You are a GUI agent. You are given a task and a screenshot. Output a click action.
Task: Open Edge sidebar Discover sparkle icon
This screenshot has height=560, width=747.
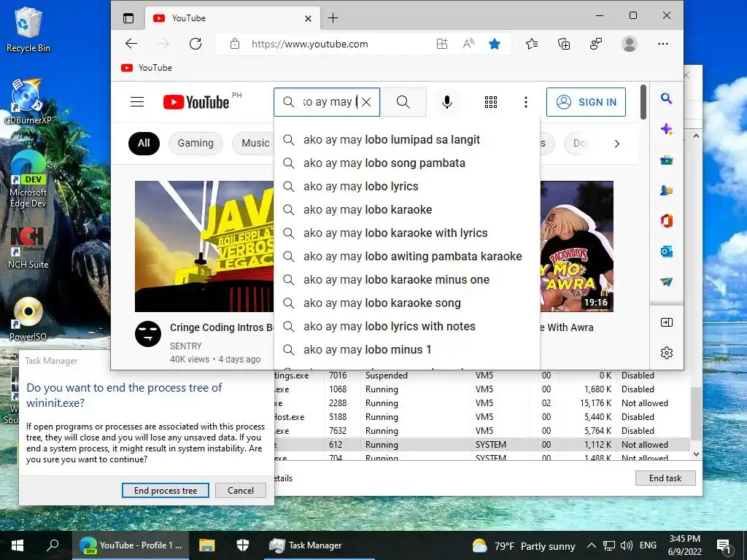tap(667, 129)
